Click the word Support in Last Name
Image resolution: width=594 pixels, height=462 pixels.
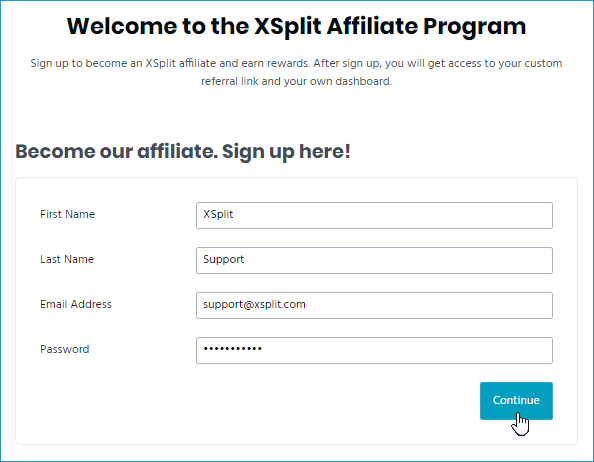224,260
